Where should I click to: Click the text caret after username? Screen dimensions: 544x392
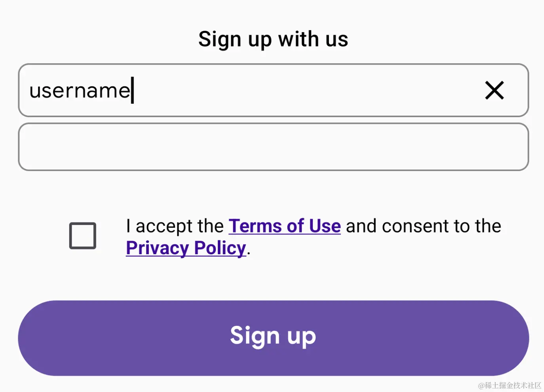133,90
